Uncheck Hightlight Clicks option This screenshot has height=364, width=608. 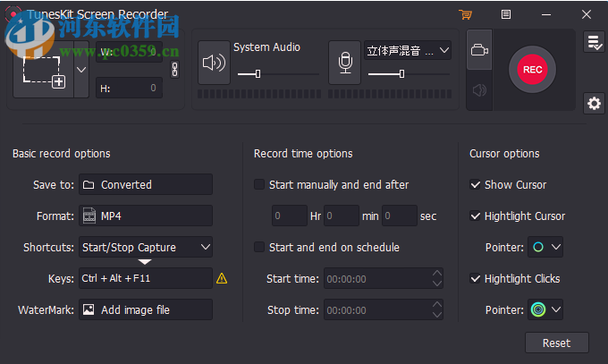coord(475,278)
